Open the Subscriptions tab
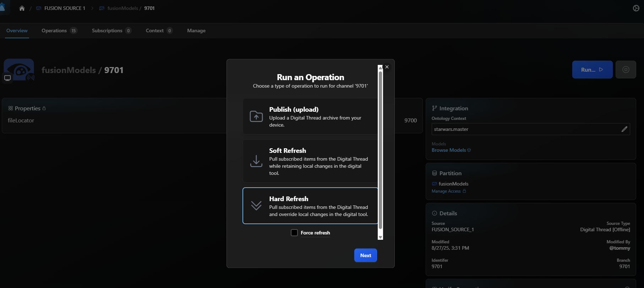This screenshot has width=644, height=288. 107,31
